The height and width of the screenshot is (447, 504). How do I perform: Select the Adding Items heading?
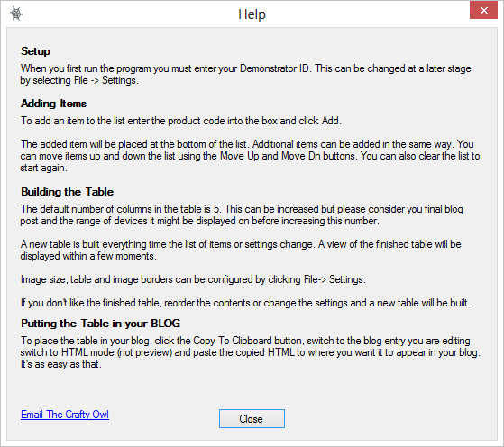[x=53, y=104]
